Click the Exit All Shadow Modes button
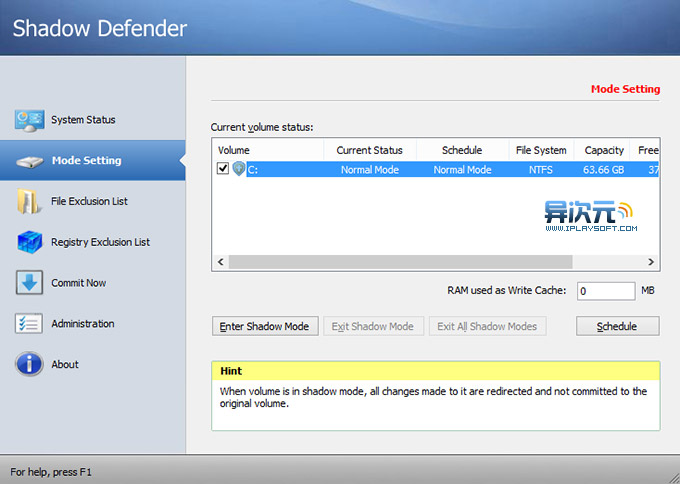The image size is (680, 484). (487, 326)
